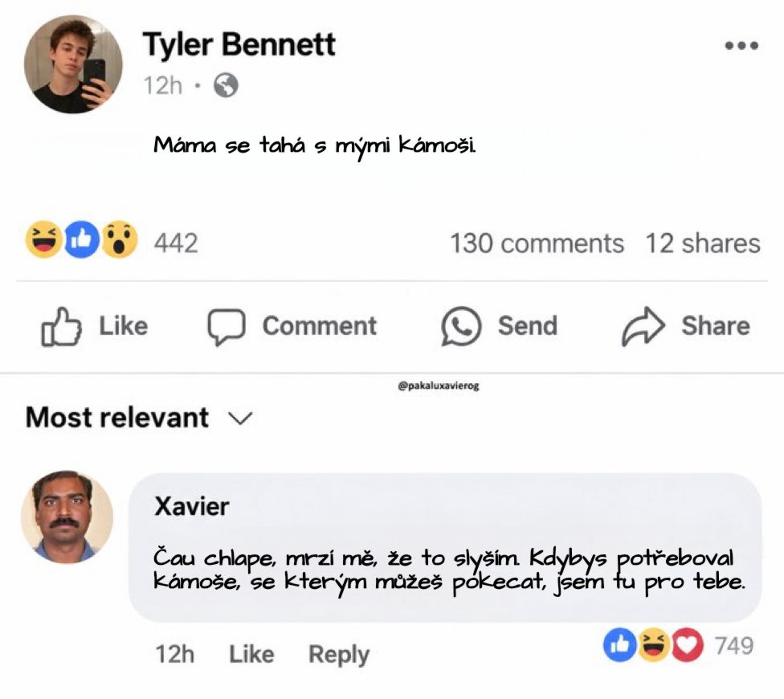Open the 12 shares link

click(x=703, y=243)
